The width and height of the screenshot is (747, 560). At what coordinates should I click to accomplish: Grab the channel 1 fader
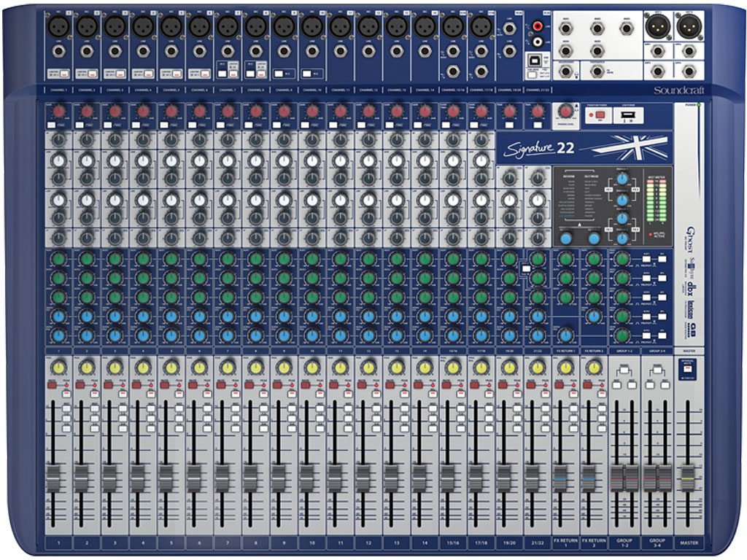tap(53, 478)
